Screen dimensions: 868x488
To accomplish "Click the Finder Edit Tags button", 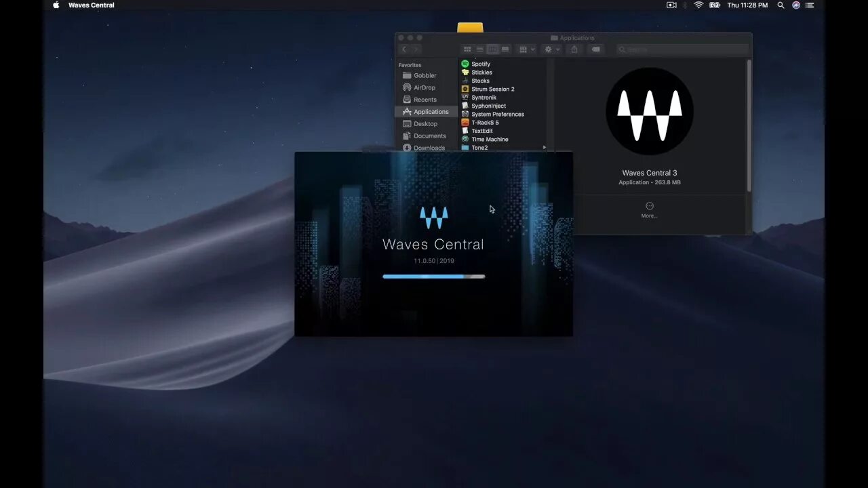I will 595,49.
